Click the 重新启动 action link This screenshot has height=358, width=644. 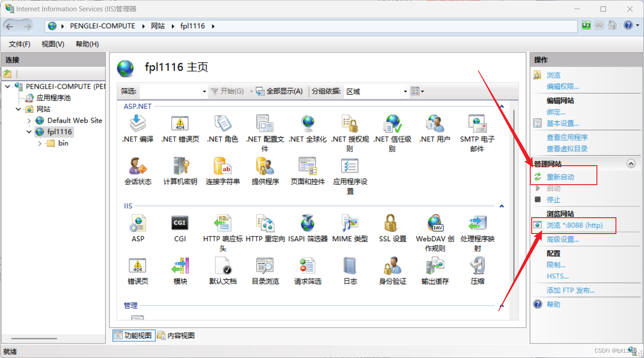560,177
